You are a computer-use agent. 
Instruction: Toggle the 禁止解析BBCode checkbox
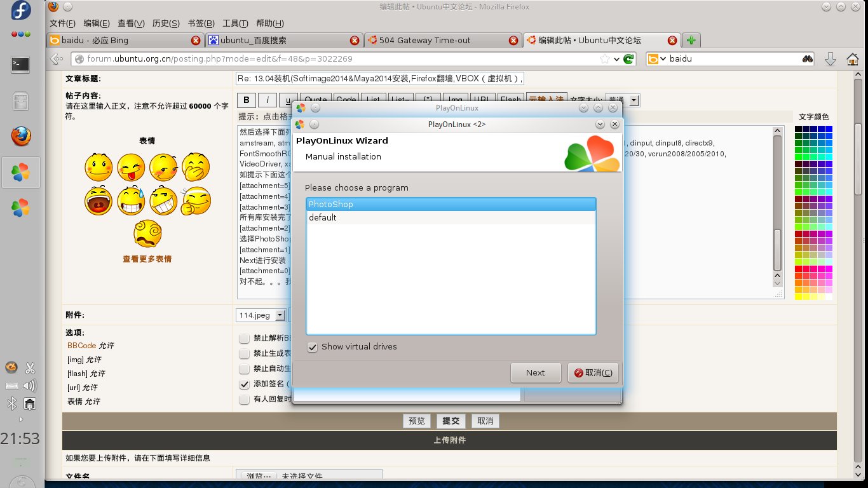pyautogui.click(x=244, y=338)
